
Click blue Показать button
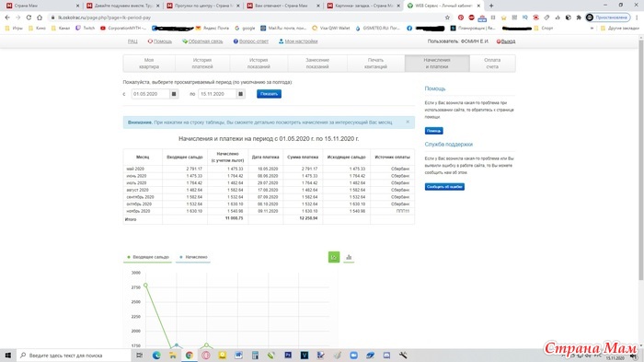269,94
